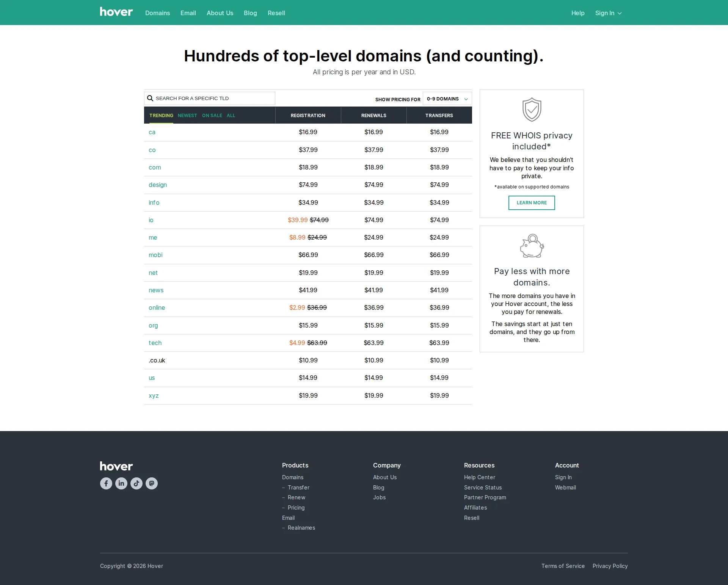Open Help in the header
This screenshot has width=728, height=585.
click(x=578, y=13)
